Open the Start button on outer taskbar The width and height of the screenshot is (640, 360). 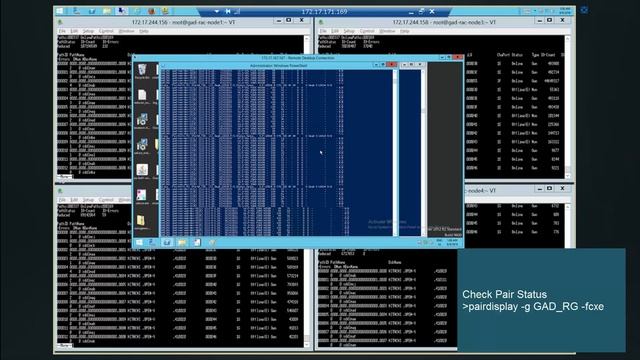click(60, 11)
